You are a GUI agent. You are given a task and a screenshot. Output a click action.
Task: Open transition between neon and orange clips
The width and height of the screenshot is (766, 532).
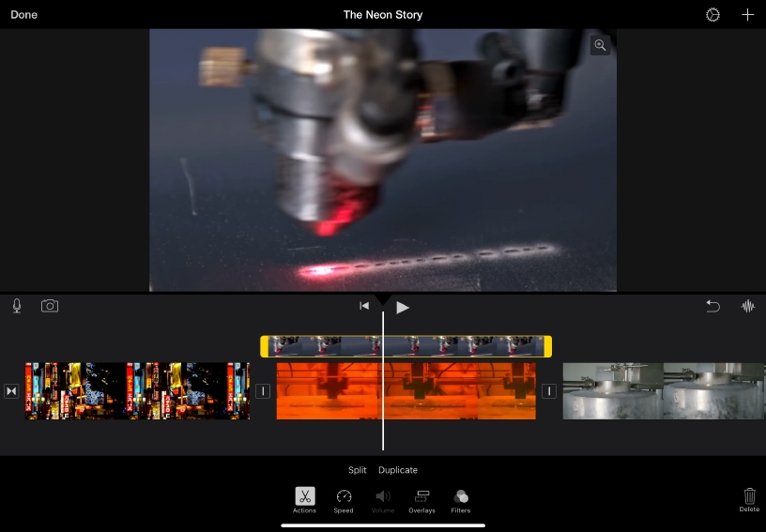[263, 391]
